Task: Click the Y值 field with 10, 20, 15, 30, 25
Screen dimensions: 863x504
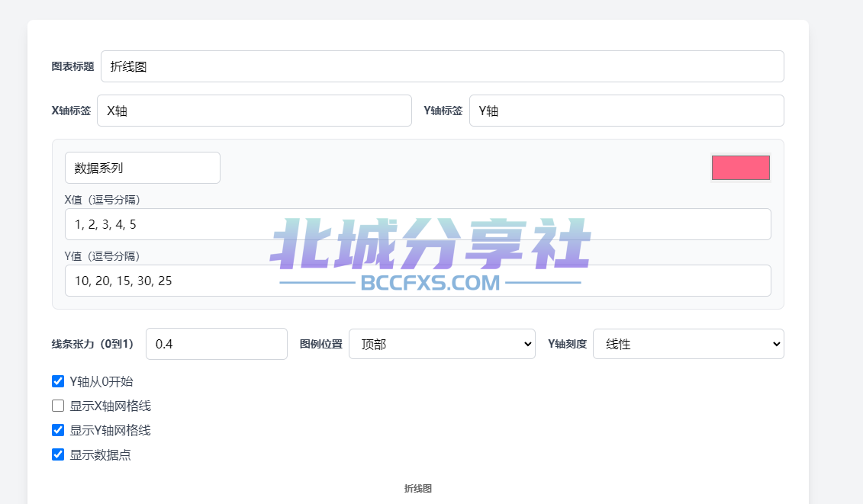Action: tap(417, 281)
